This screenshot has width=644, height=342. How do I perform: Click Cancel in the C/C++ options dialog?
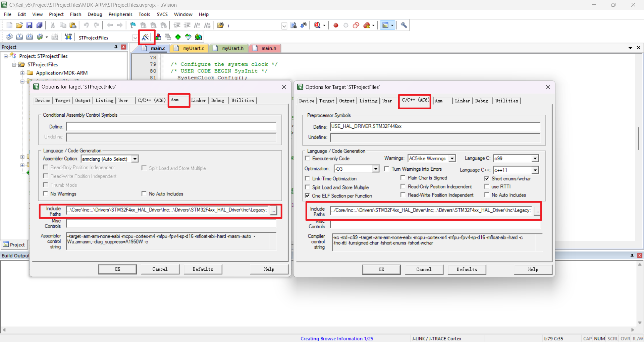click(x=424, y=269)
